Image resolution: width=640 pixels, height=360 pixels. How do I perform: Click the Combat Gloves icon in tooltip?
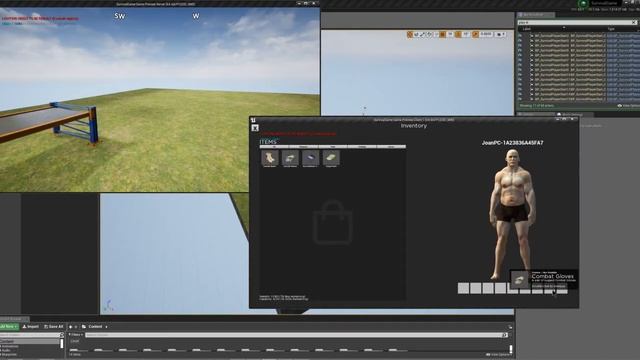coord(520,280)
